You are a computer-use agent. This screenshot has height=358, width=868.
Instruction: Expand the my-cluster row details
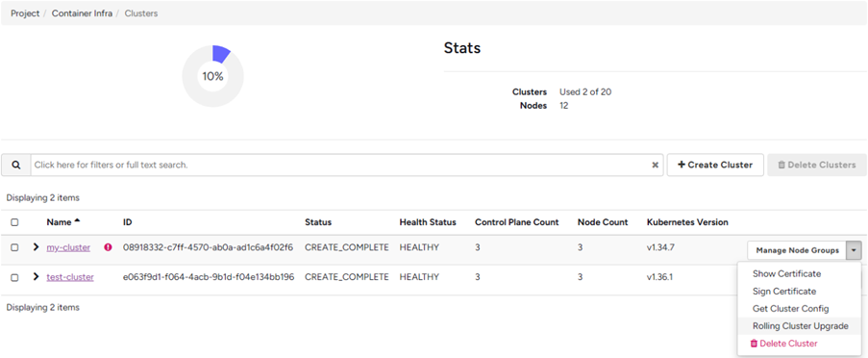tap(36, 247)
